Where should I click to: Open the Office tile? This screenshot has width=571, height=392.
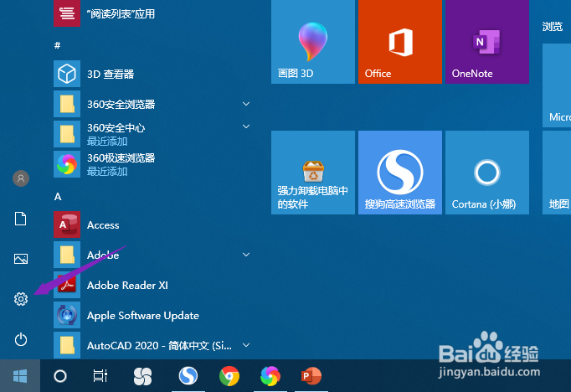click(x=400, y=42)
